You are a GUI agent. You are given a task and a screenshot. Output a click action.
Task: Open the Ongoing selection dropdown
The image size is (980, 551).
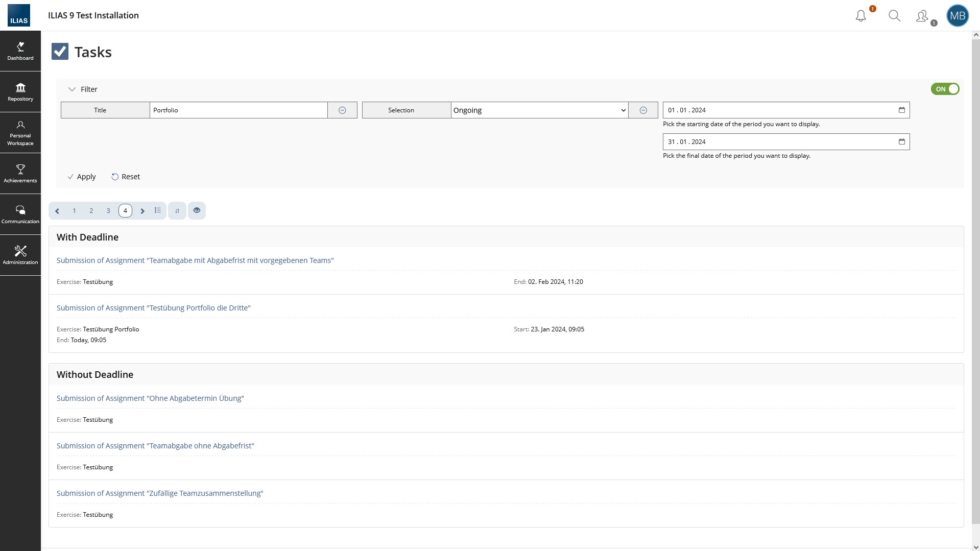[x=539, y=110]
